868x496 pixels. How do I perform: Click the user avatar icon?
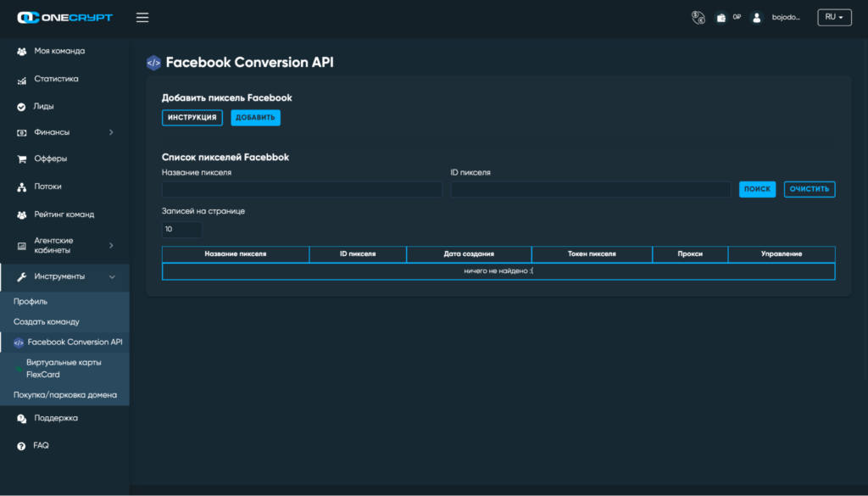pyautogui.click(x=756, y=18)
